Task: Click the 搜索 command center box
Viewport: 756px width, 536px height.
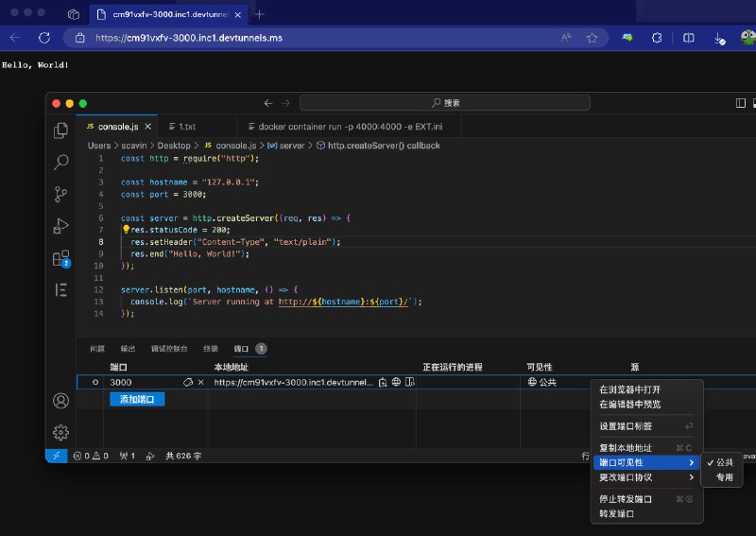Action: pos(445,103)
